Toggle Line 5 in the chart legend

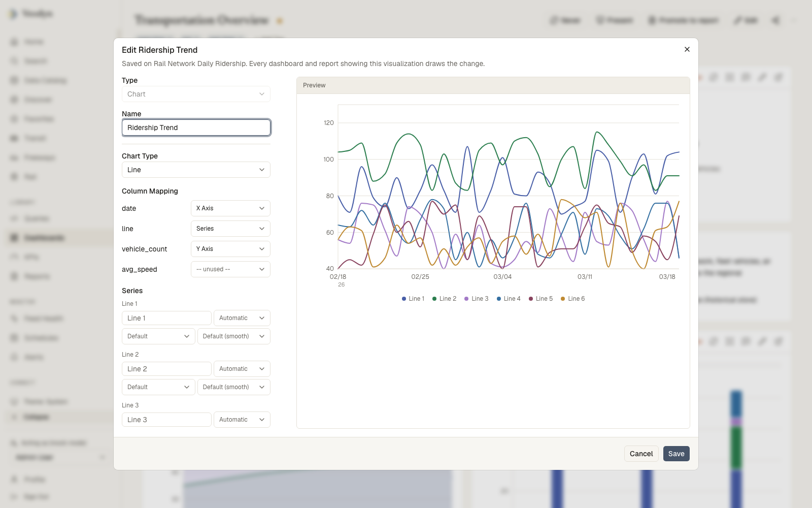tap(541, 299)
